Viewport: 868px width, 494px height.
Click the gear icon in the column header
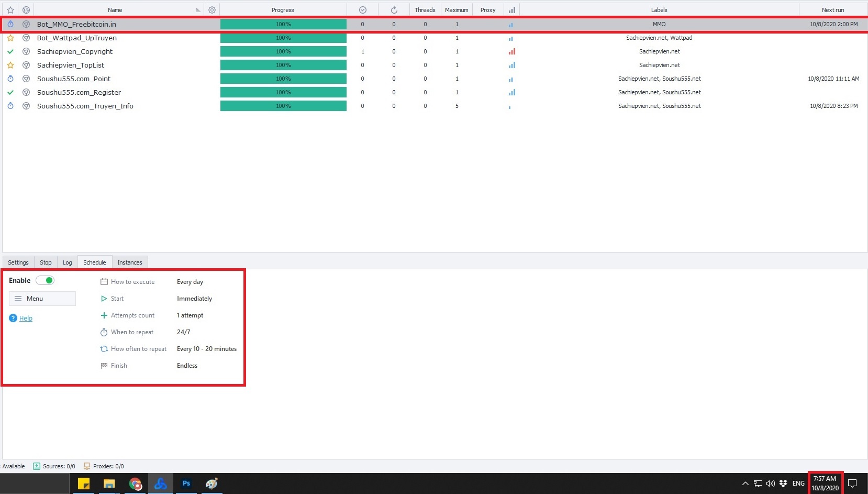212,10
